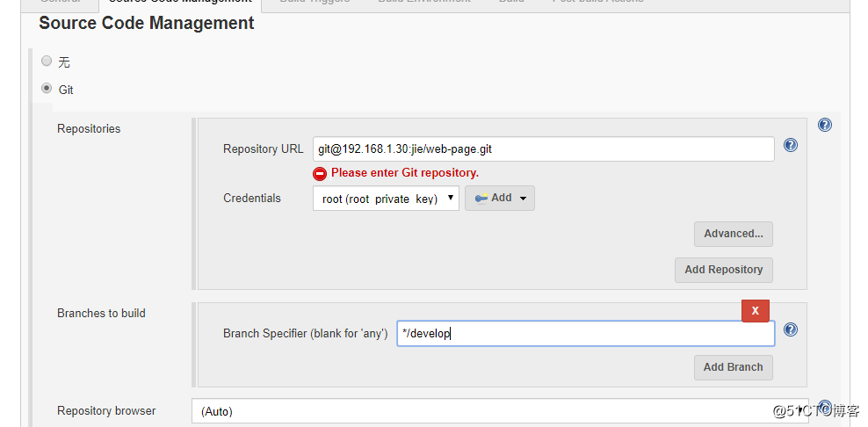The image size is (868, 427).
Task: Open the Credentials dropdown list
Action: tap(386, 199)
